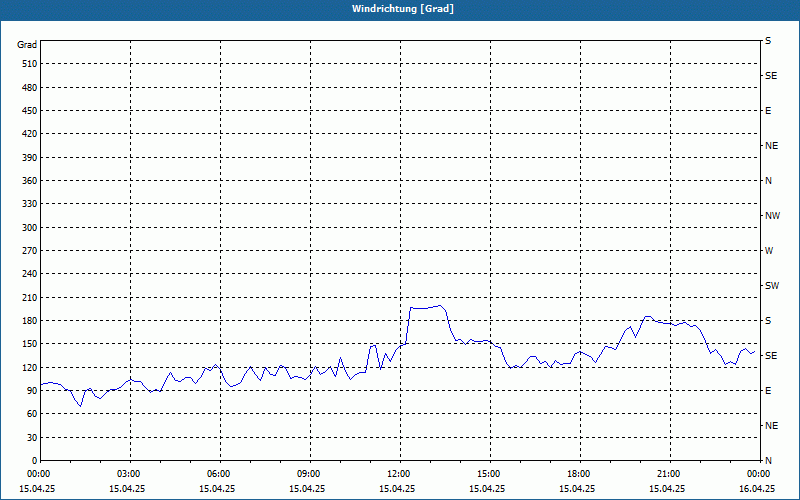Click the 12:00 time label
Screen dimensions: 800x500
point(400,473)
